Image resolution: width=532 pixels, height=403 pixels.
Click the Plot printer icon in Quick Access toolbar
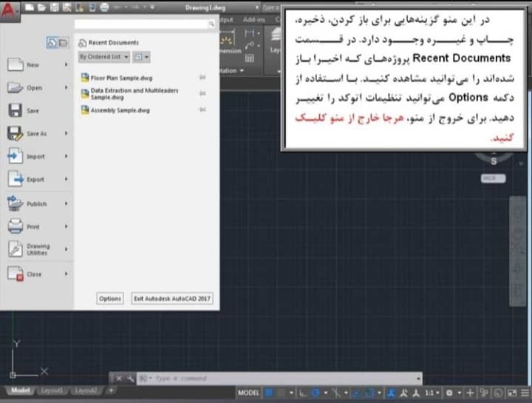click(x=103, y=7)
